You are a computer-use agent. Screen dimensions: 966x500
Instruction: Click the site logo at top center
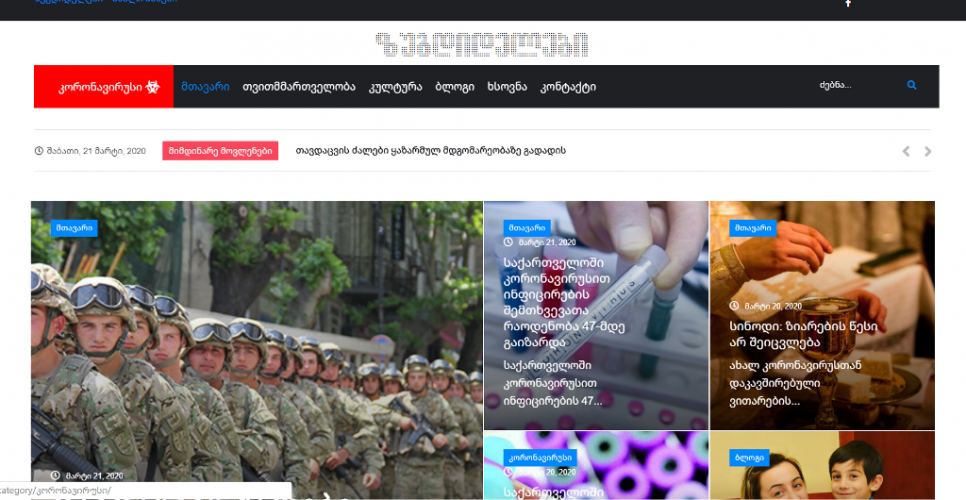coord(482,44)
